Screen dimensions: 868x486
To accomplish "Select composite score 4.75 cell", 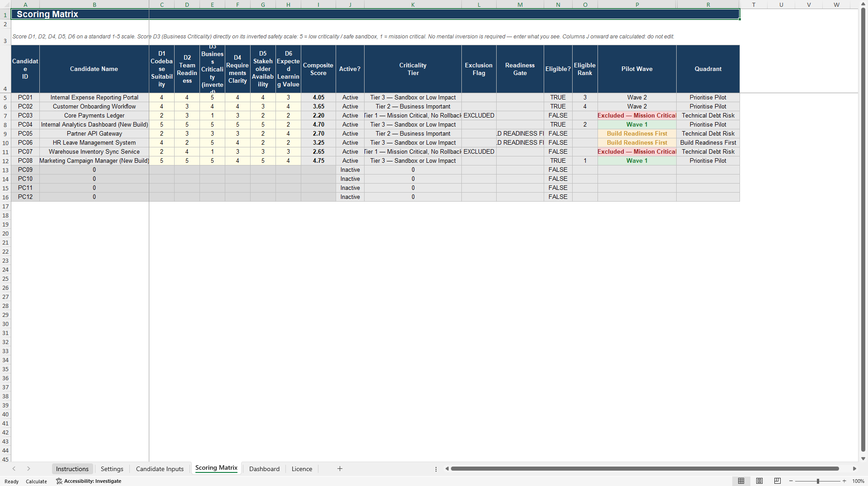I will click(318, 160).
